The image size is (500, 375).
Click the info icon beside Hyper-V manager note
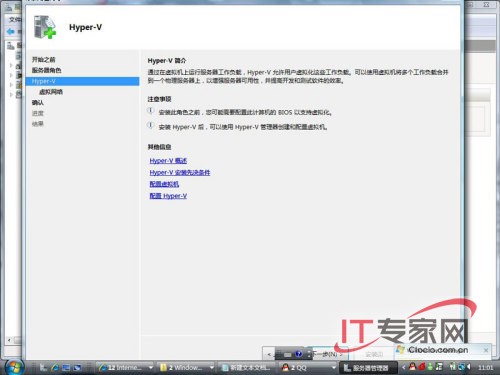[150, 125]
